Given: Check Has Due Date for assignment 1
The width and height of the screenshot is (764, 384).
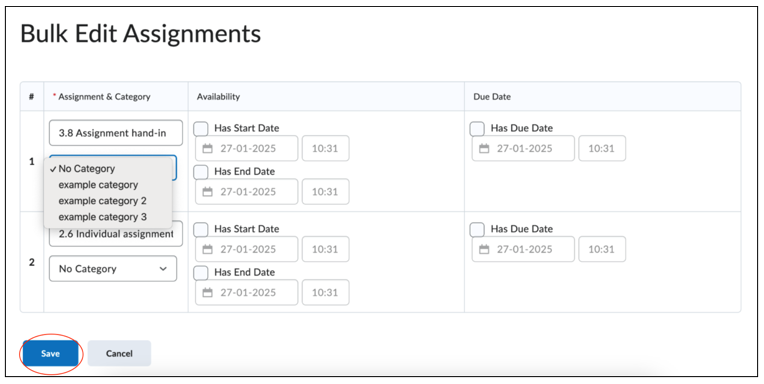Looking at the screenshot, I should click(x=477, y=129).
